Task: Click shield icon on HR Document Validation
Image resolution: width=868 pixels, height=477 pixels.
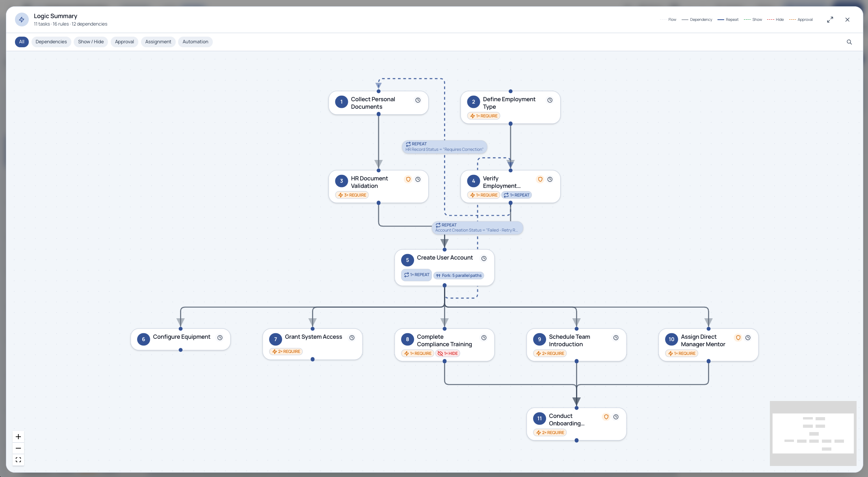Action: (408, 179)
